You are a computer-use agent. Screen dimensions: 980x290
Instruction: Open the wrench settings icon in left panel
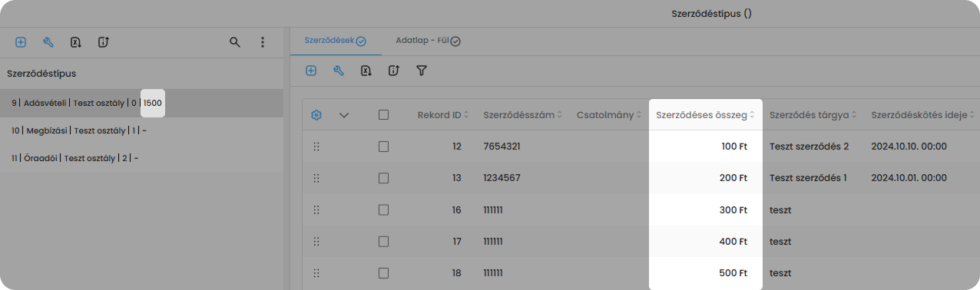(48, 42)
